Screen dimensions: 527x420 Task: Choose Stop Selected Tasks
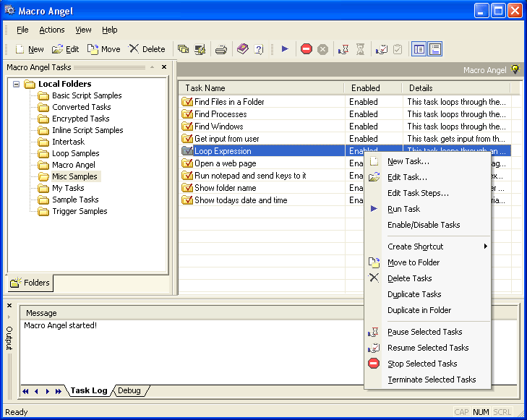427,364
